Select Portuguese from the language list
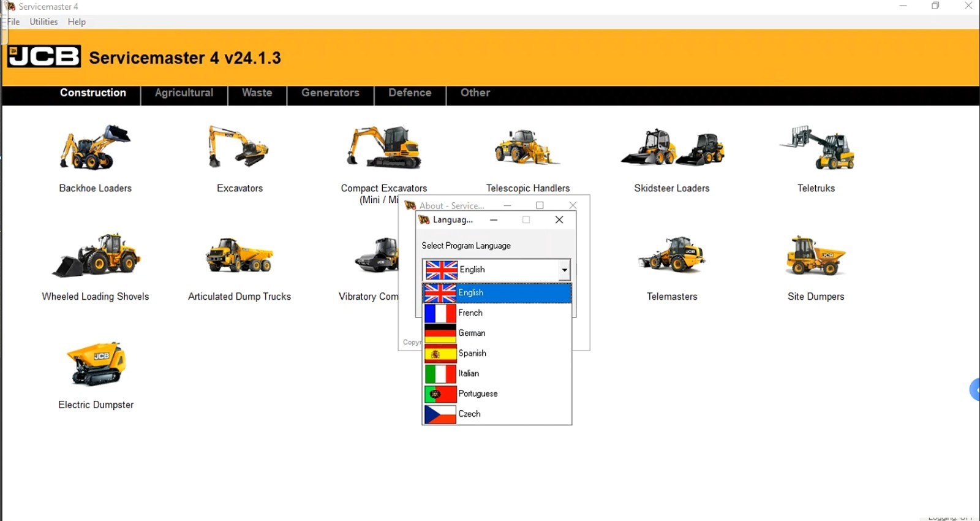980x521 pixels. (x=497, y=394)
